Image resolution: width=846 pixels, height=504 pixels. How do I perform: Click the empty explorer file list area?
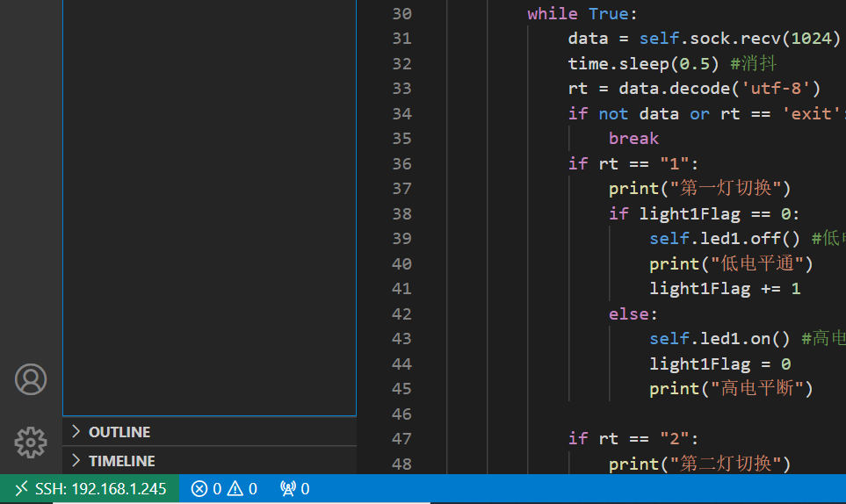coord(209,207)
